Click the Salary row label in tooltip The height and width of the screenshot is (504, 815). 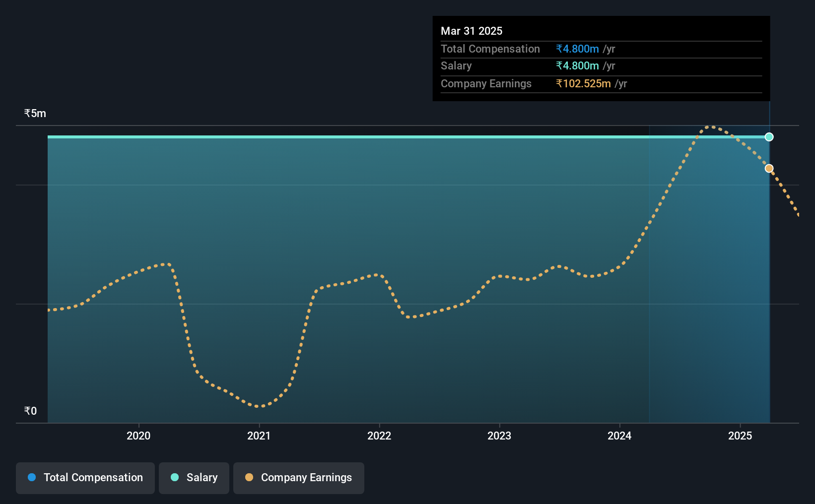coord(456,66)
